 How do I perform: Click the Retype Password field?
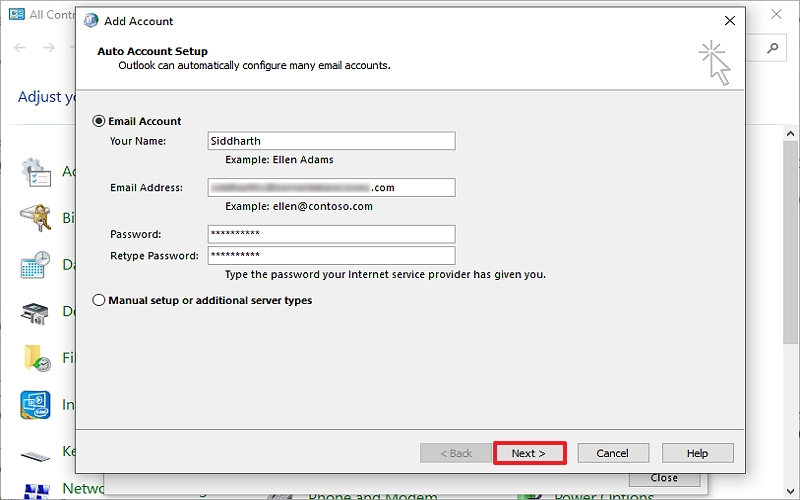pos(331,256)
